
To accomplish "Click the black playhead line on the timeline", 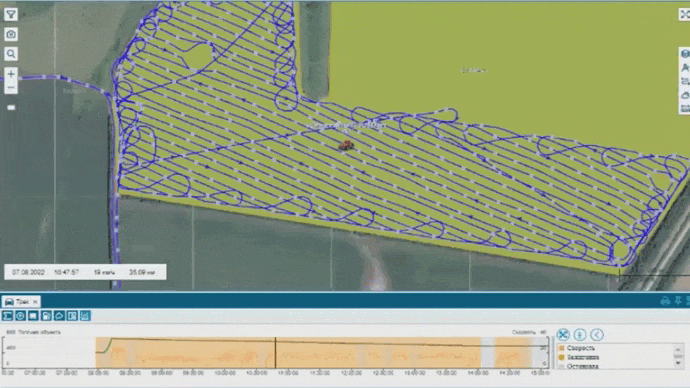I will point(275,352).
